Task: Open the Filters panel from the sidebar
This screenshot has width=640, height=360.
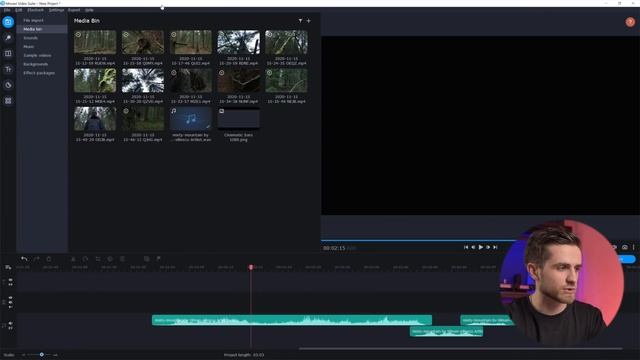Action: (8, 38)
